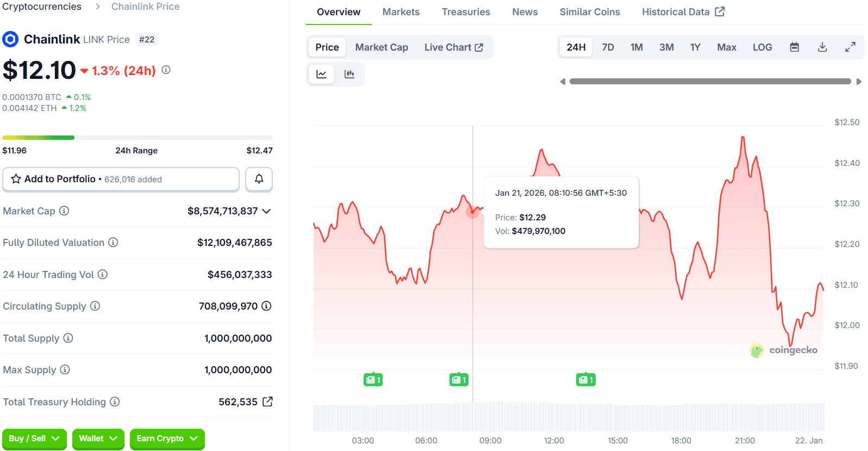
Task: Expand the Market Cap details chevron
Action: coord(266,211)
